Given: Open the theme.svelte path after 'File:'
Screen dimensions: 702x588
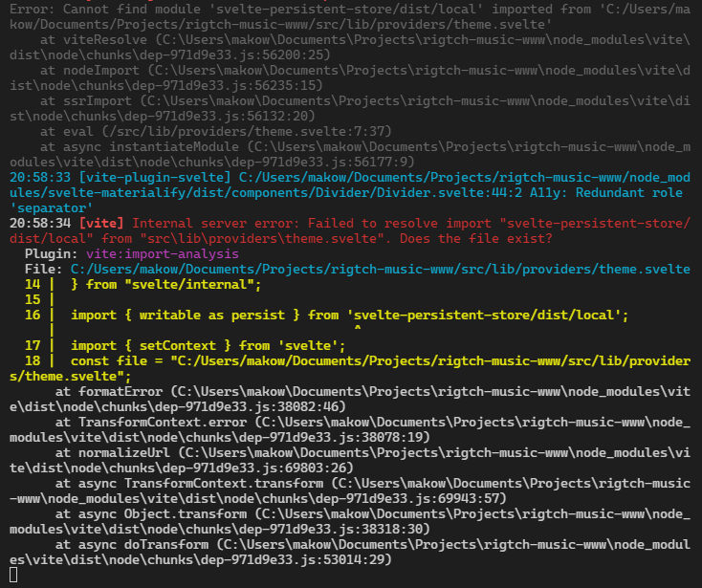Looking at the screenshot, I should point(381,270).
